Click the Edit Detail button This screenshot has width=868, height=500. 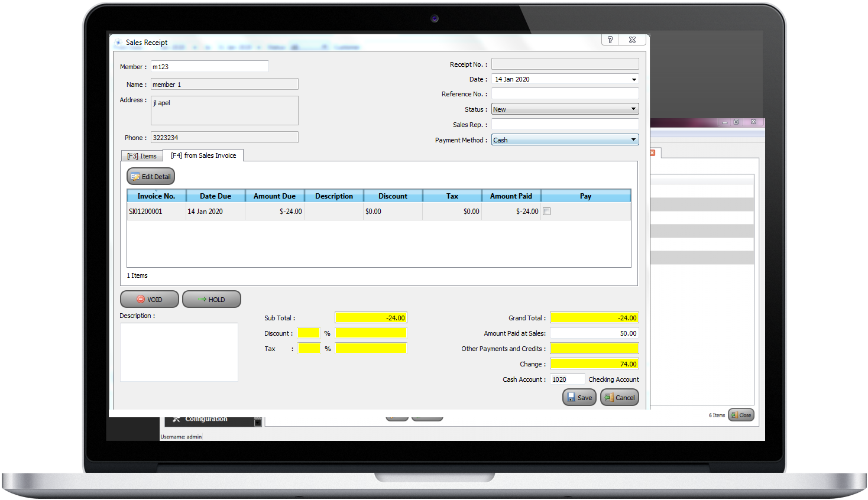point(151,176)
